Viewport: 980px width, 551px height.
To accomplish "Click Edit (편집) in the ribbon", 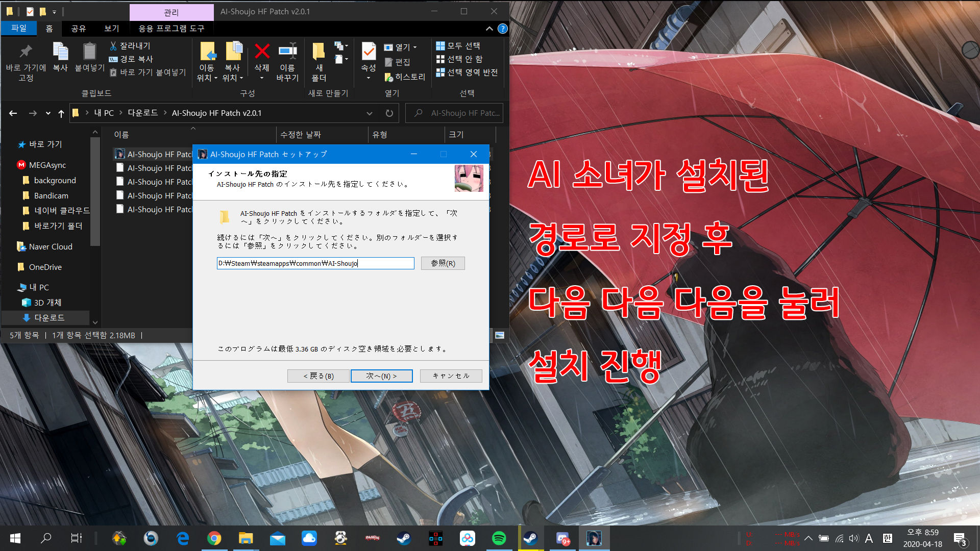I will 397,62.
